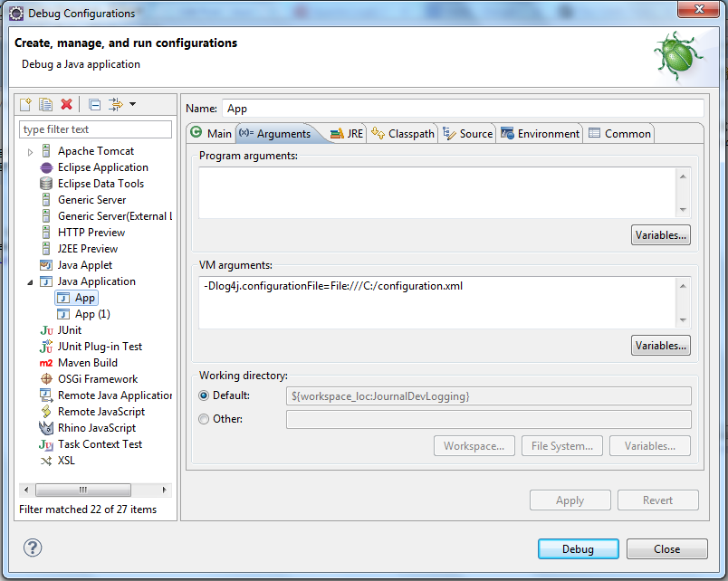This screenshot has width=728, height=581.
Task: Click the tree horizontal scrollbar thumb
Action: [83, 490]
